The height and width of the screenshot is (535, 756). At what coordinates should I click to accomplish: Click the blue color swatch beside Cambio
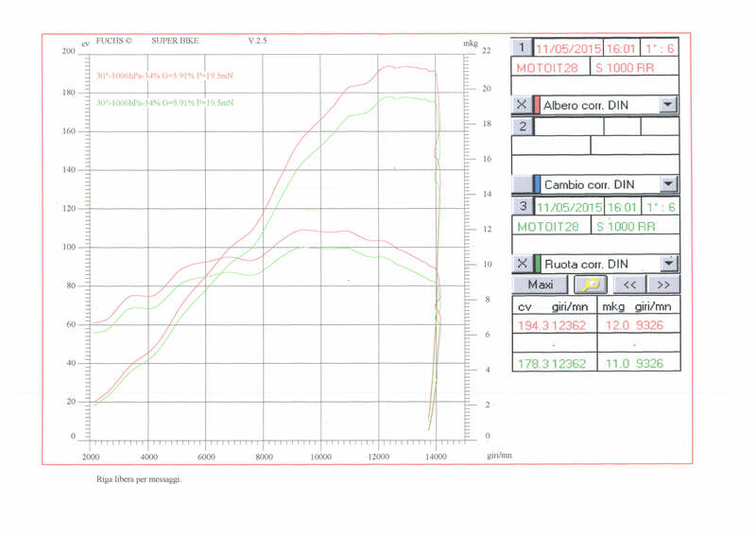537,184
